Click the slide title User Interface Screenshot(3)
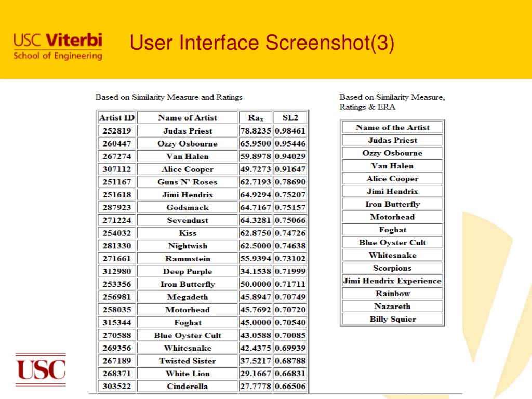532x399 pixels. 262,43
